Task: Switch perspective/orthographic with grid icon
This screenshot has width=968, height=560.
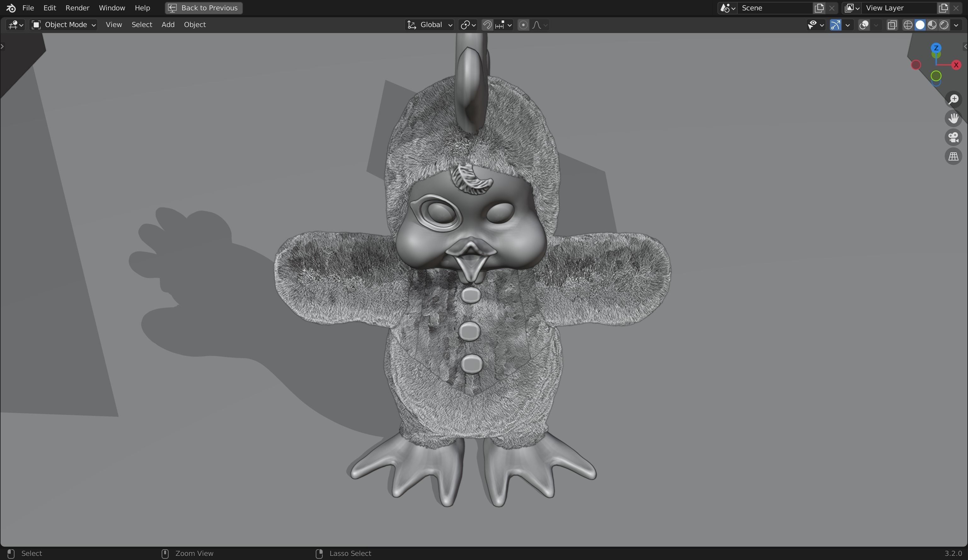Action: click(x=954, y=156)
